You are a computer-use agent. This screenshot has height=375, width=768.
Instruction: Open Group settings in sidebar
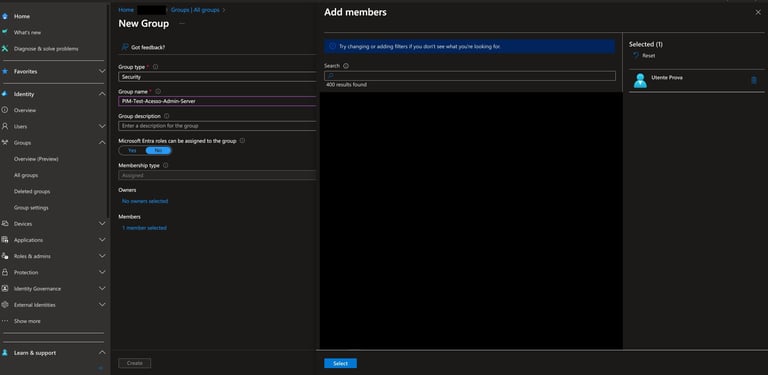click(x=31, y=208)
